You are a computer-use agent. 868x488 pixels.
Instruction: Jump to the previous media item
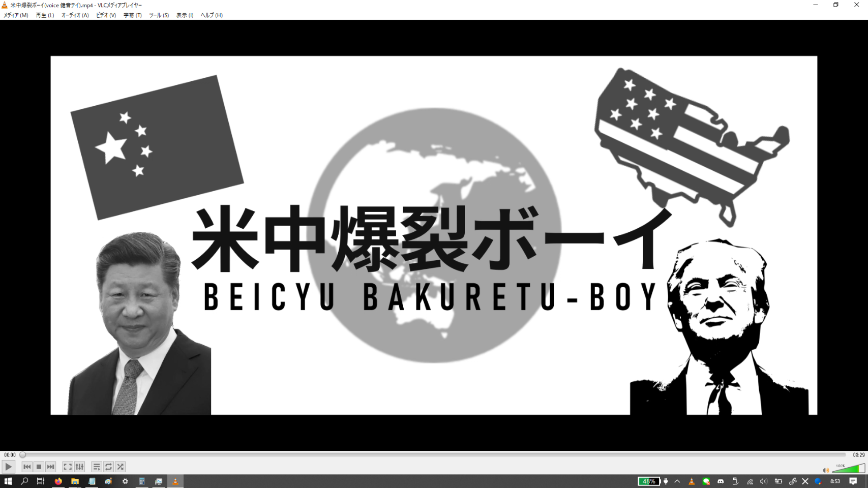point(27,467)
